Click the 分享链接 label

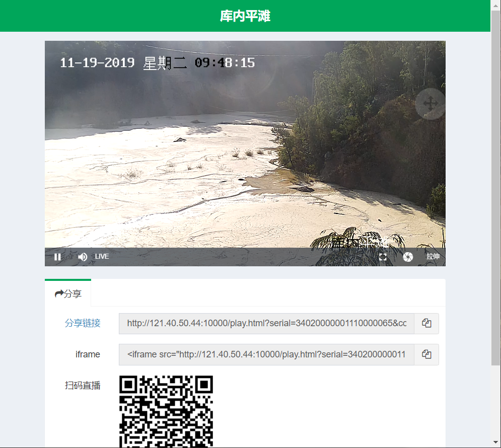83,323
